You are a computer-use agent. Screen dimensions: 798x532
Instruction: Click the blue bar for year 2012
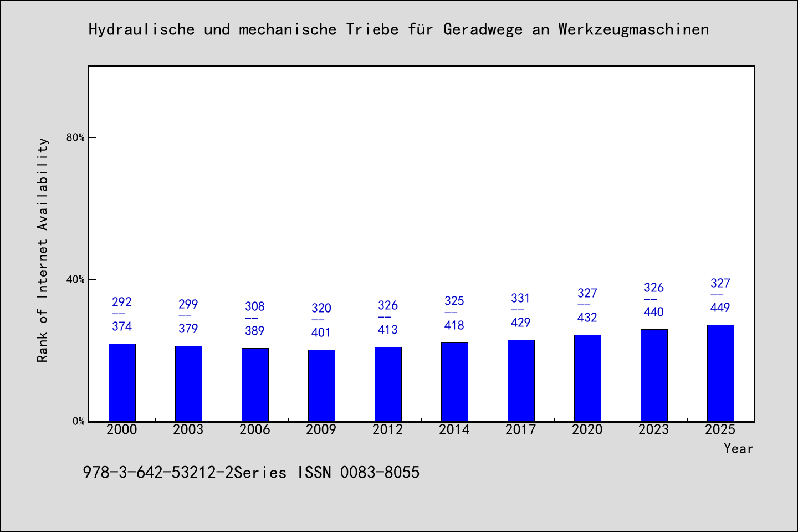(388, 384)
